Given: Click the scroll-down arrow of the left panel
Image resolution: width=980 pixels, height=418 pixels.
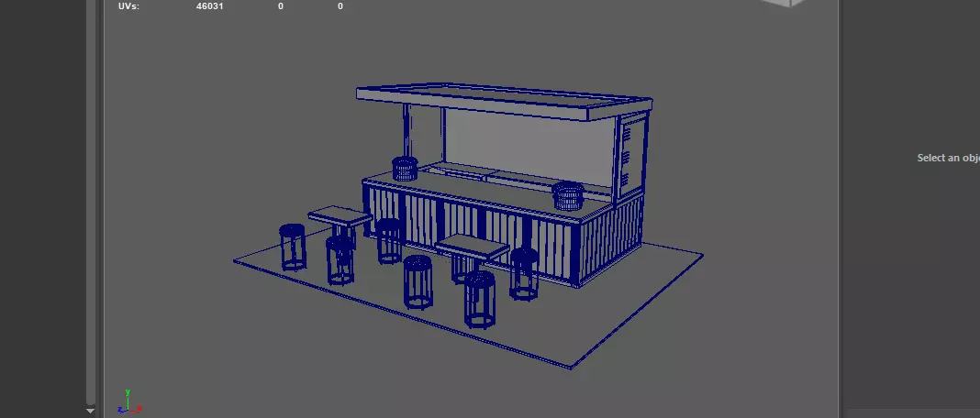Looking at the screenshot, I should [91, 412].
